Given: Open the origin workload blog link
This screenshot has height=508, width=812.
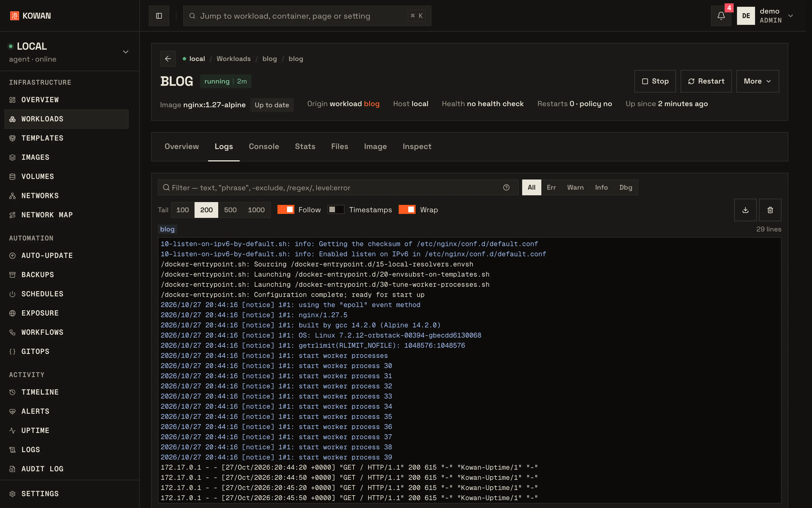Looking at the screenshot, I should (371, 104).
